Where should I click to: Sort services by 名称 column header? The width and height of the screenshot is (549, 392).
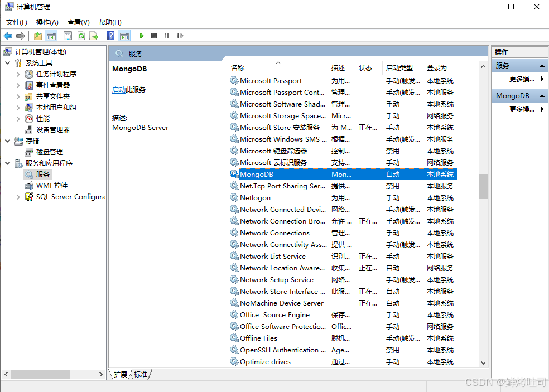(278, 68)
